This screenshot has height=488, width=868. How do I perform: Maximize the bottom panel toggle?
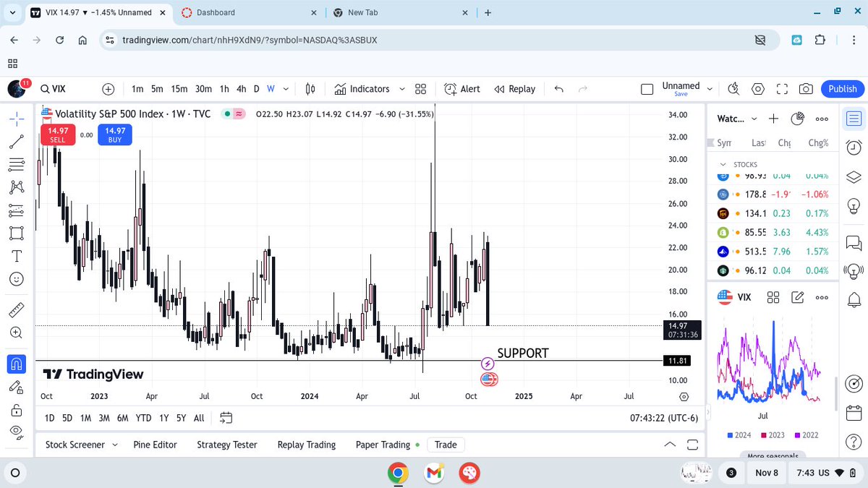pos(692,445)
